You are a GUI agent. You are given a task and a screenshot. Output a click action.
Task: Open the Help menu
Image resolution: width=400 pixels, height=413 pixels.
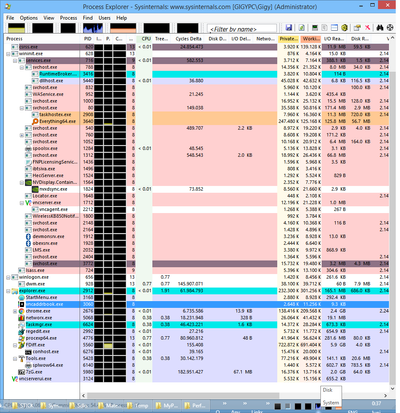click(x=121, y=18)
